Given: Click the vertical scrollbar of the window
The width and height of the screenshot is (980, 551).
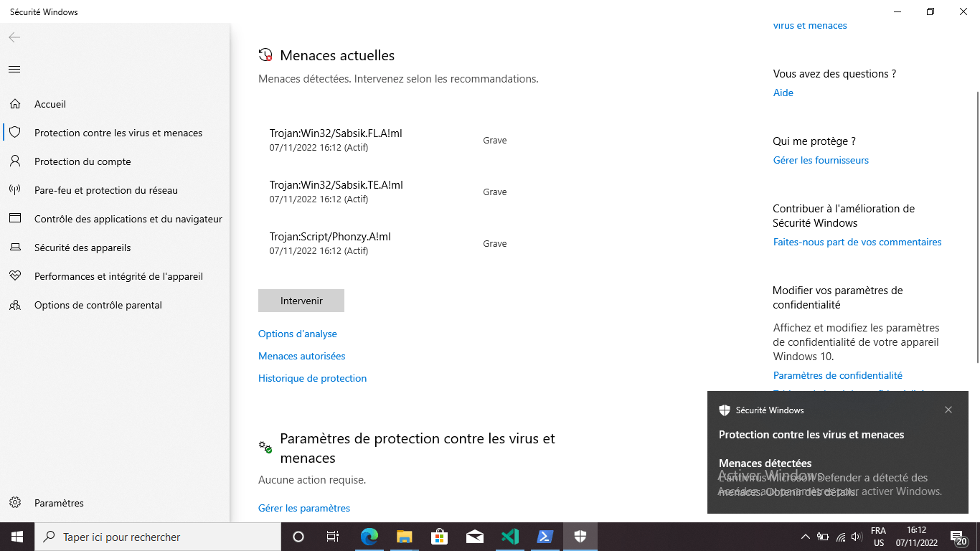Looking at the screenshot, I should pos(976,227).
